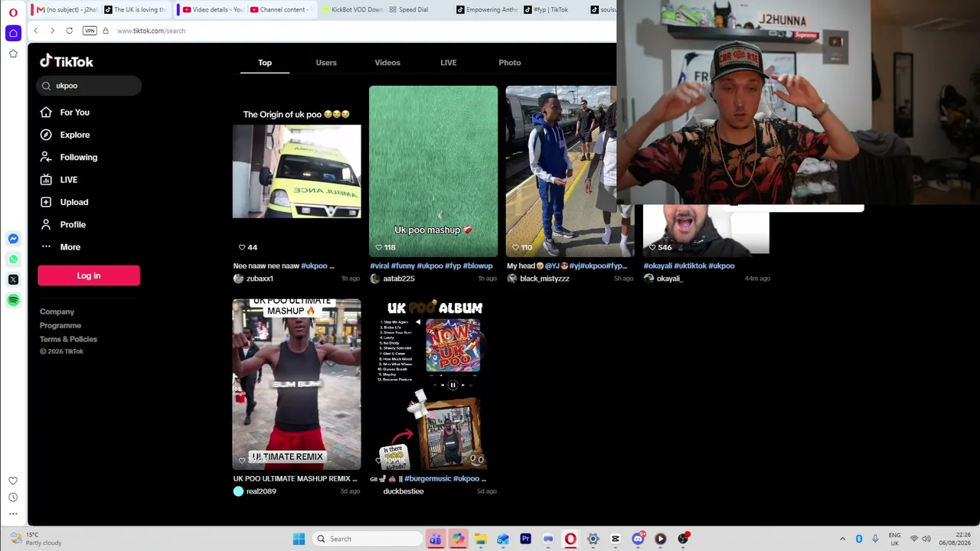Select the Videos search filter
Screen dimensions: 980x551
tap(387, 63)
